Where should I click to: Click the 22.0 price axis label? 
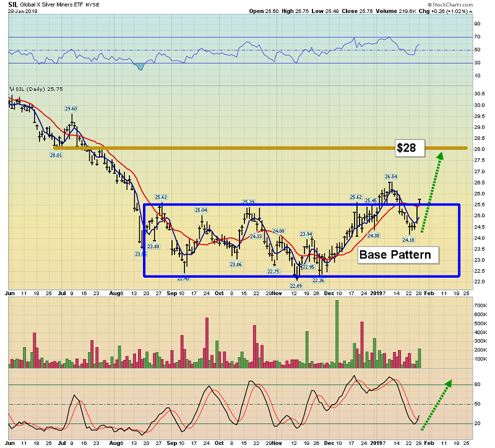coord(479,282)
